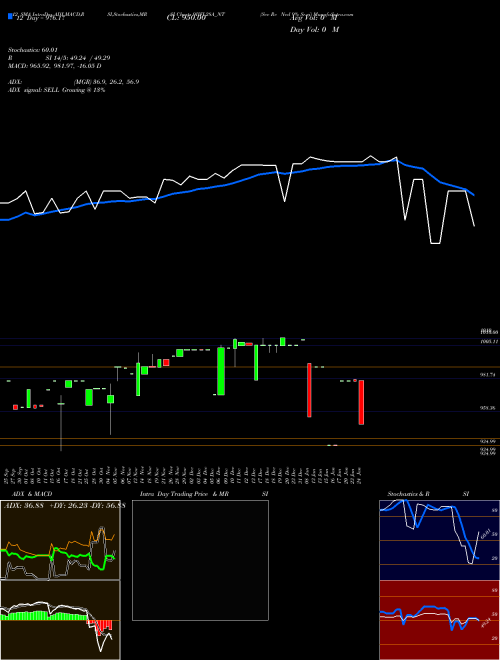Open the ADX indicator mini chart
The height and width of the screenshot is (660, 500).
click(60, 540)
